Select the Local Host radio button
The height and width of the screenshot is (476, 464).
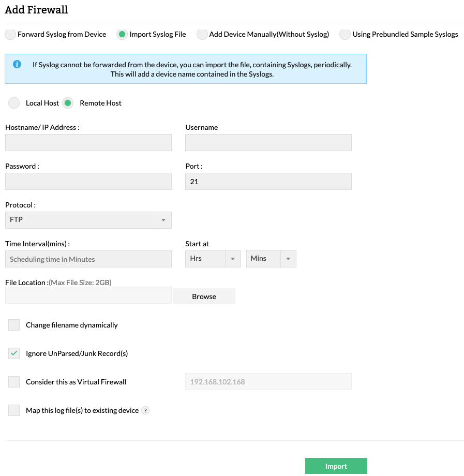[14, 103]
